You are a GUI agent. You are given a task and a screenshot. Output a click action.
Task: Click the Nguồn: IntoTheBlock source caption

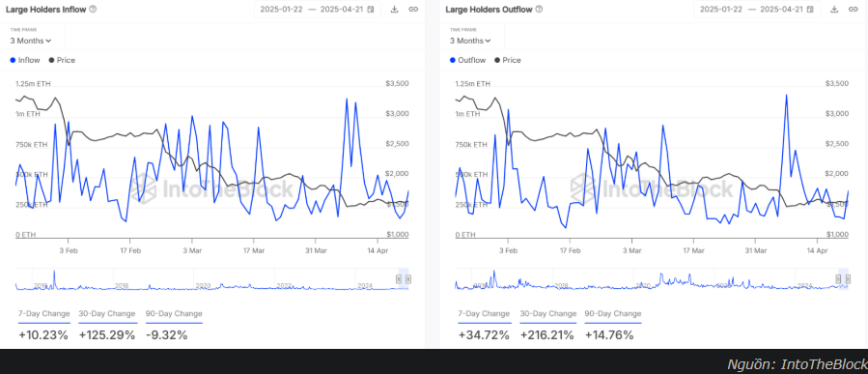(798, 363)
